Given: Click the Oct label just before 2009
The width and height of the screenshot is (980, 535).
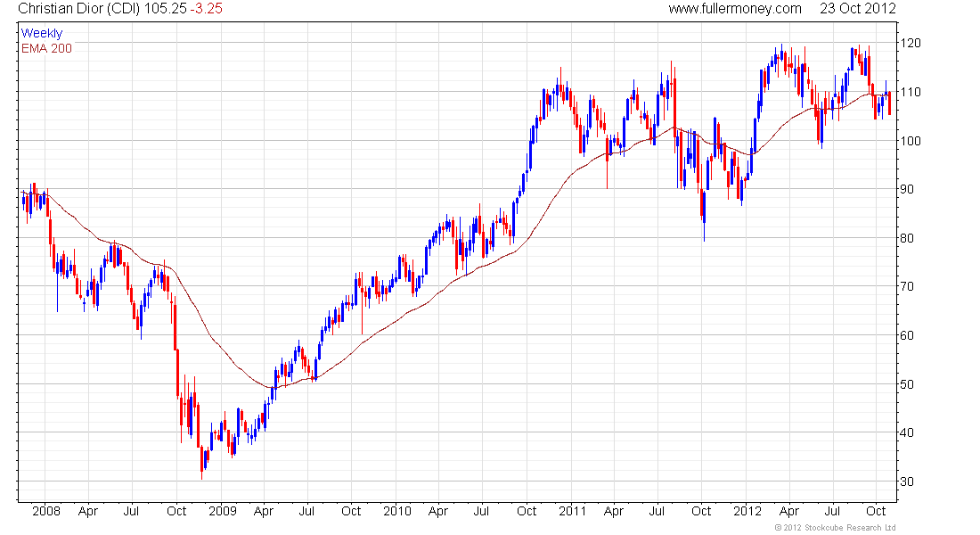Looking at the screenshot, I should pos(176,511).
